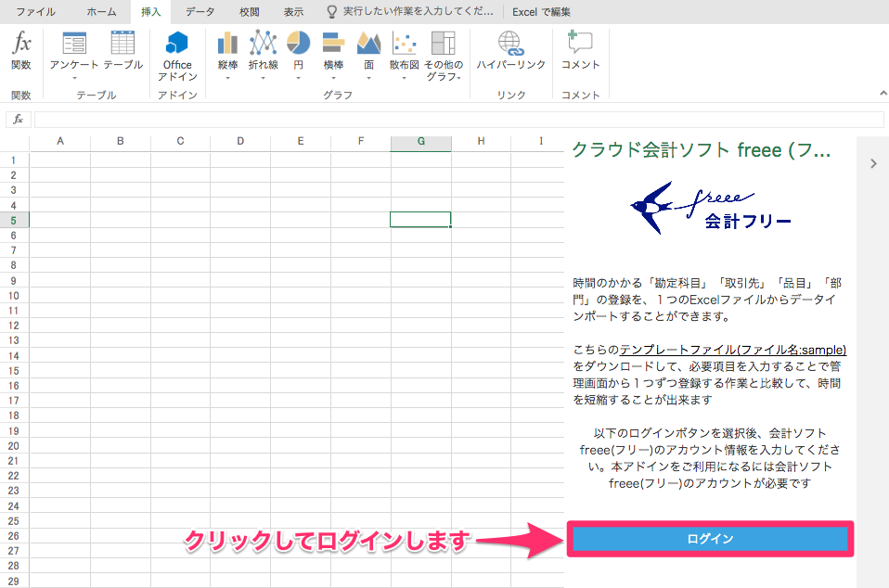Viewport: 889px width, 588px height.
Task: Select the 挿入 tab
Action: [150, 12]
